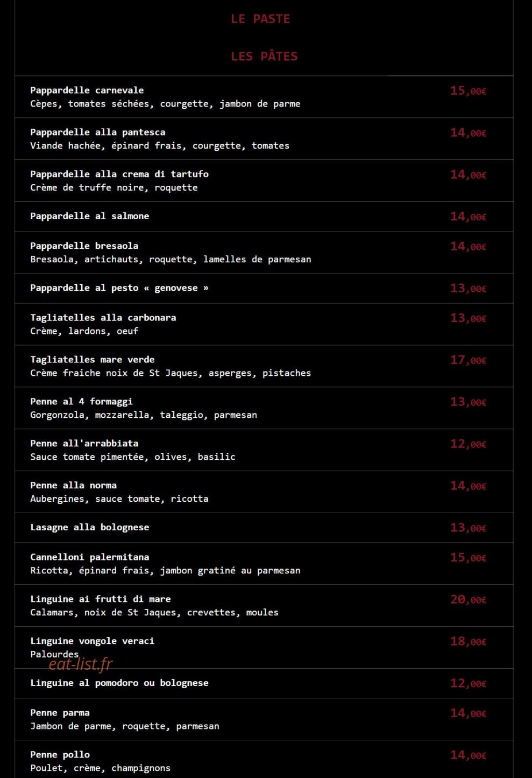Image resolution: width=532 pixels, height=778 pixels.
Task: Choose Penne al 4 formaggi
Action: point(82,401)
